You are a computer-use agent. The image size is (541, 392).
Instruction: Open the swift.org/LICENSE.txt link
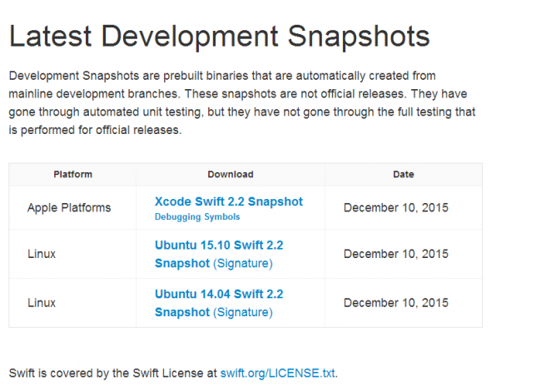(x=278, y=373)
